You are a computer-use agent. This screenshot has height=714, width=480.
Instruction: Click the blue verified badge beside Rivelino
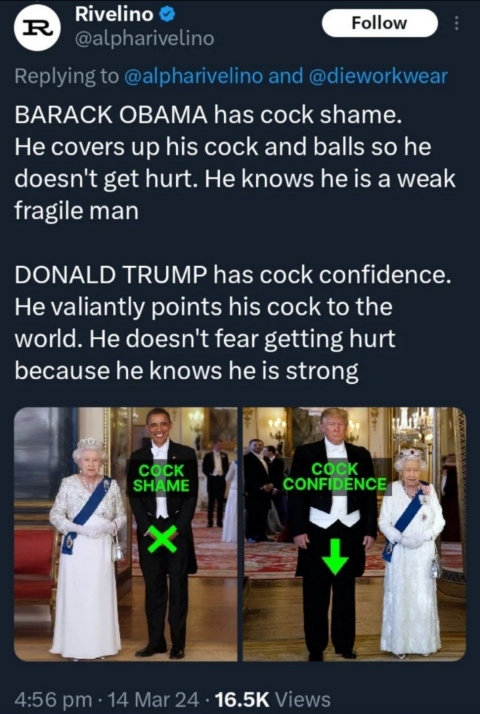(x=168, y=15)
